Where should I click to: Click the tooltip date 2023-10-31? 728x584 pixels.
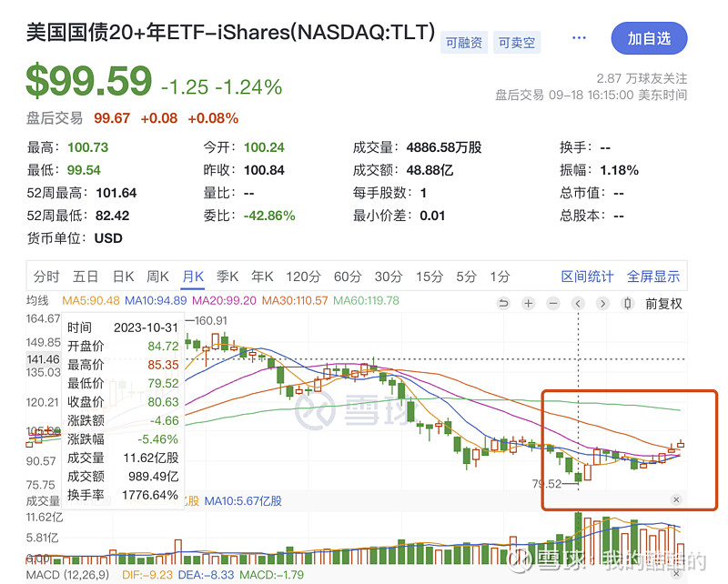[x=146, y=327]
